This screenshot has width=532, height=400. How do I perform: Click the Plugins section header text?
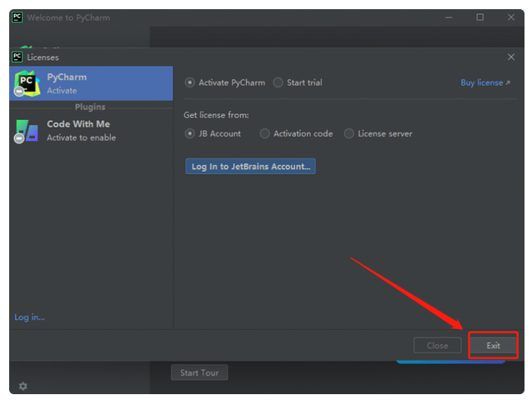tap(90, 107)
